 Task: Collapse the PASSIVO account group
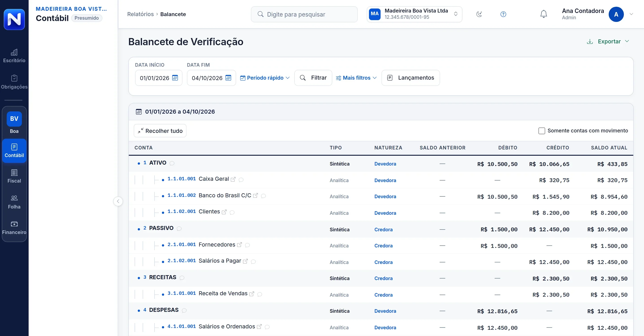139,229
